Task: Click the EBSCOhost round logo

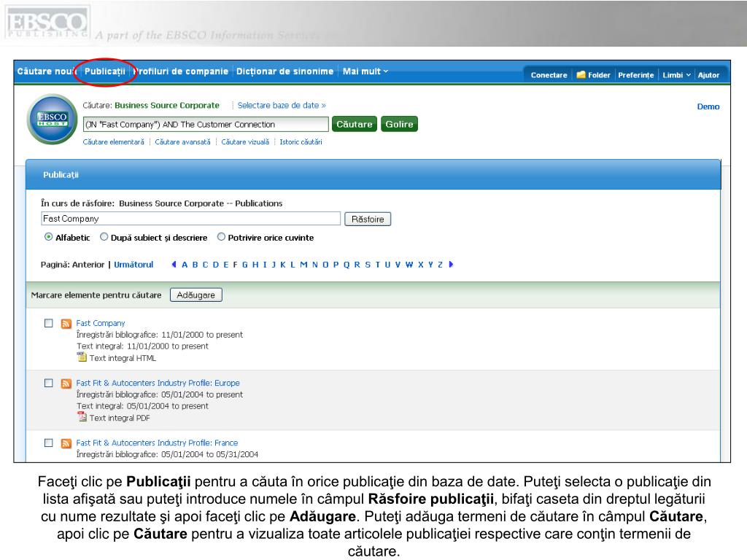Action: coord(52,119)
